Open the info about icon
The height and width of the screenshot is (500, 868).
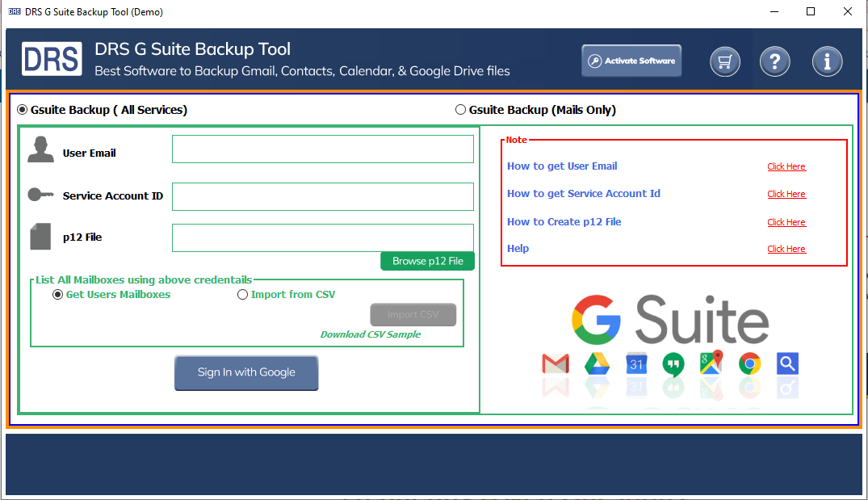pos(827,61)
